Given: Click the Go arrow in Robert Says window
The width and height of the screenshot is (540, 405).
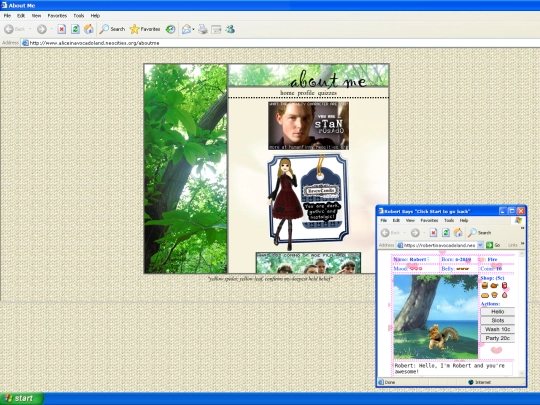Looking at the screenshot, I should (x=489, y=245).
